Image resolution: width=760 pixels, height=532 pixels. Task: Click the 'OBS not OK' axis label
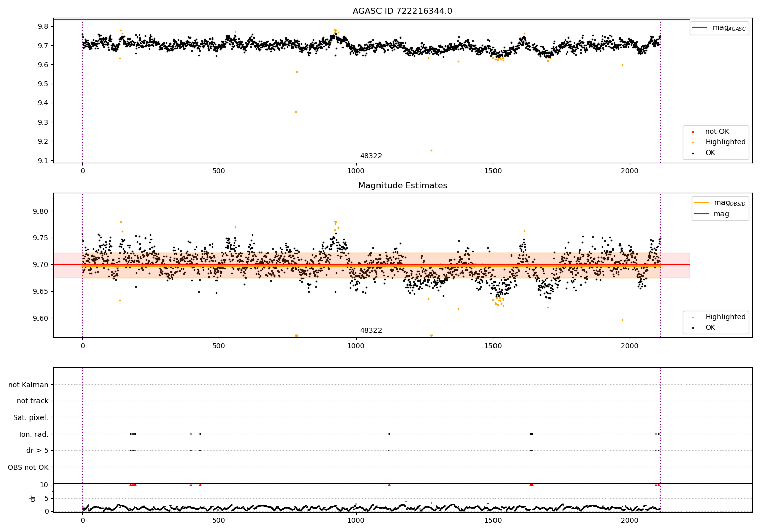click(28, 467)
